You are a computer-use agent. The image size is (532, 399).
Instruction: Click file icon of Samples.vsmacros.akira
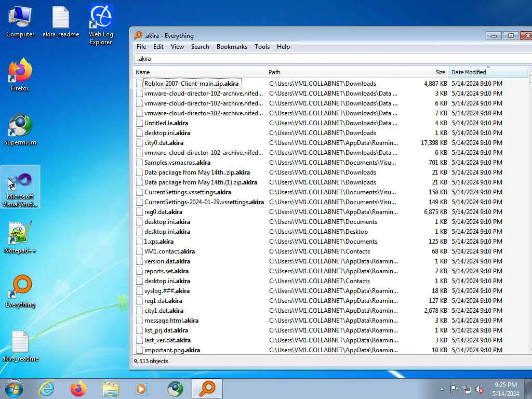point(139,163)
